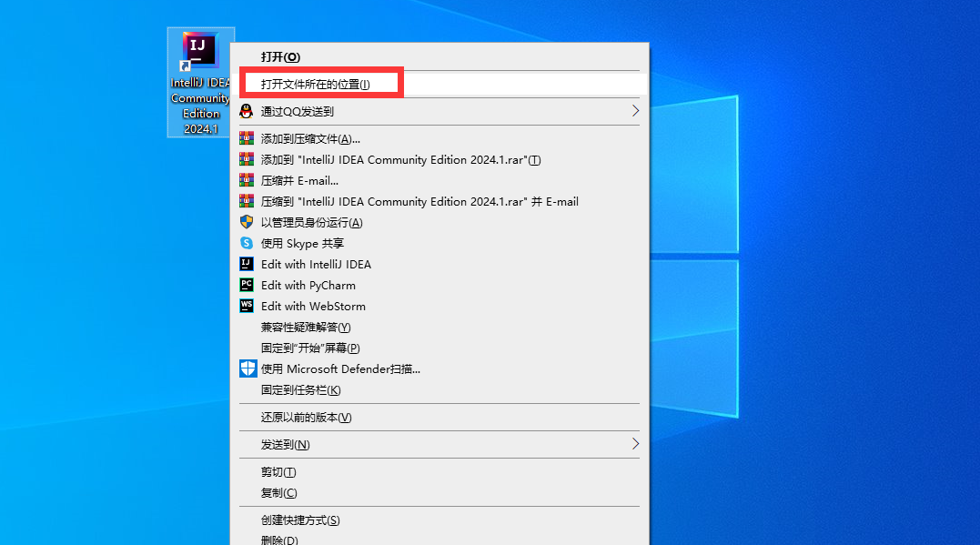980x545 pixels.
Task: Click IntelliJ IDEA icon beside Edit with IntelliJ IDEA
Action: click(x=247, y=264)
